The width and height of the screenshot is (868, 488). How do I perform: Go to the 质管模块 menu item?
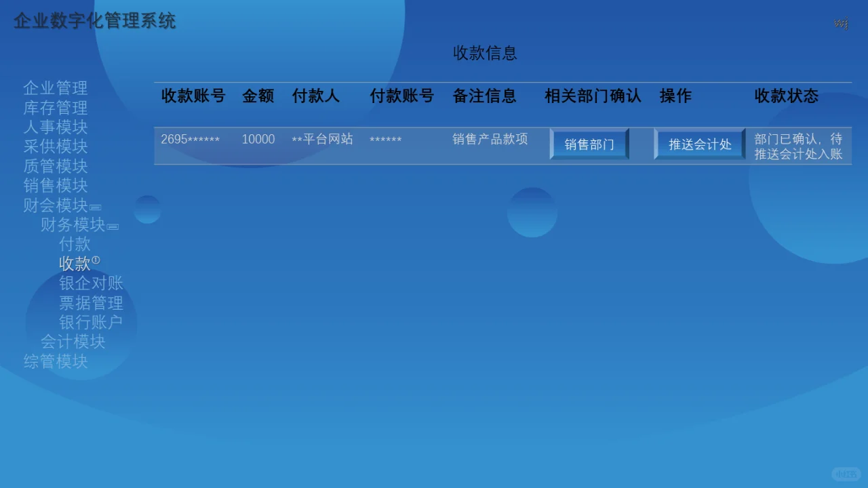click(56, 166)
